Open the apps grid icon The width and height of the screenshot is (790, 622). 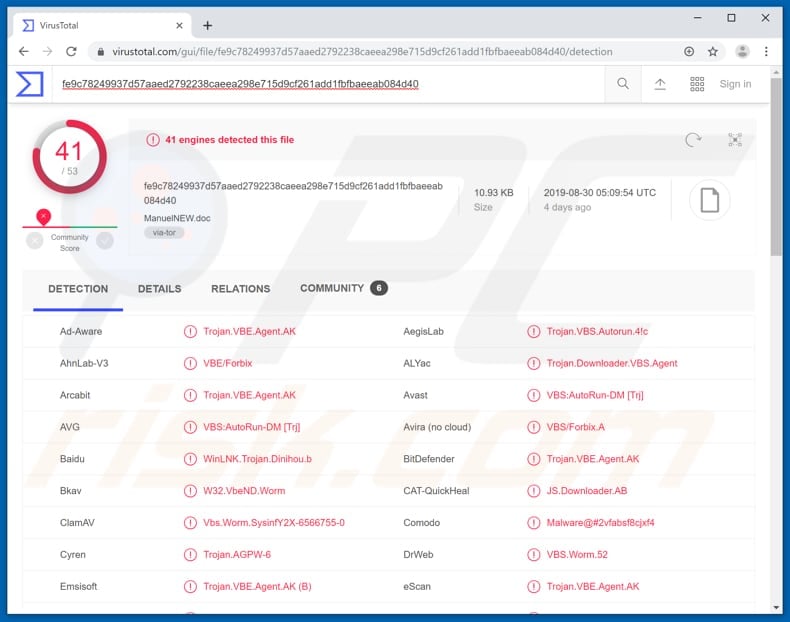697,84
